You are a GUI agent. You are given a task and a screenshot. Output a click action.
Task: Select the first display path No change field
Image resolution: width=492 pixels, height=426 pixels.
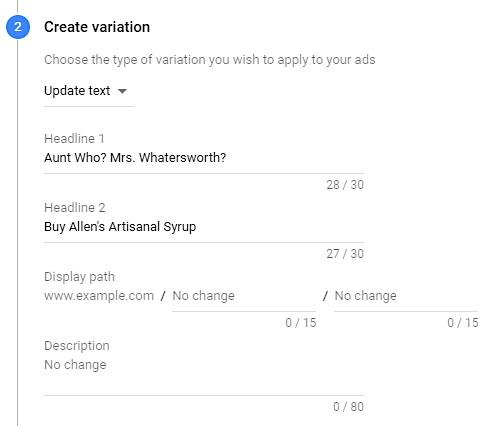244,296
